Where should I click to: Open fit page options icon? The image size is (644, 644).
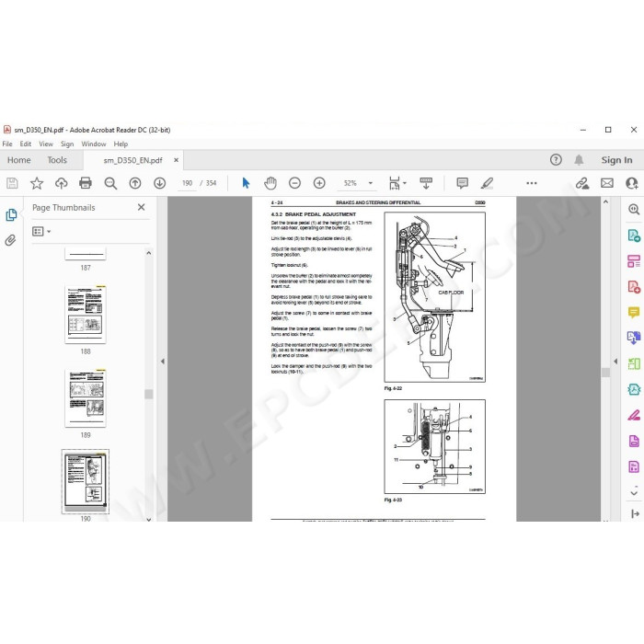[397, 183]
